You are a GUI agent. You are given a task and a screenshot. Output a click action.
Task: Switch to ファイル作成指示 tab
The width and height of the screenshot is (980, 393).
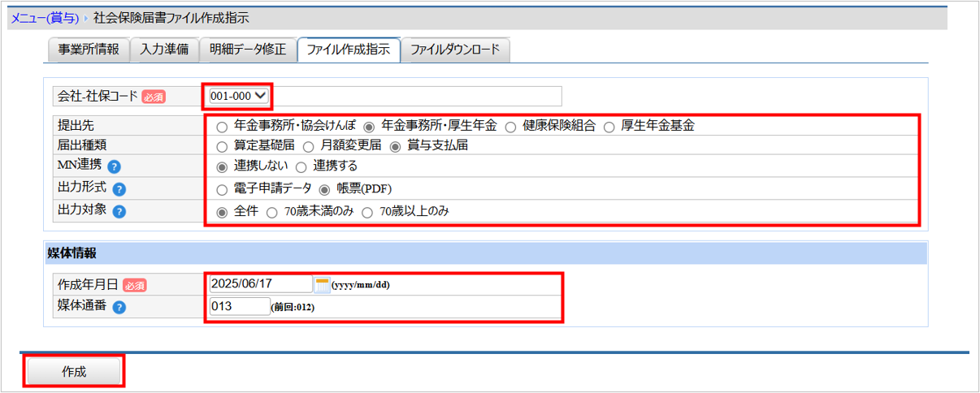pyautogui.click(x=349, y=50)
